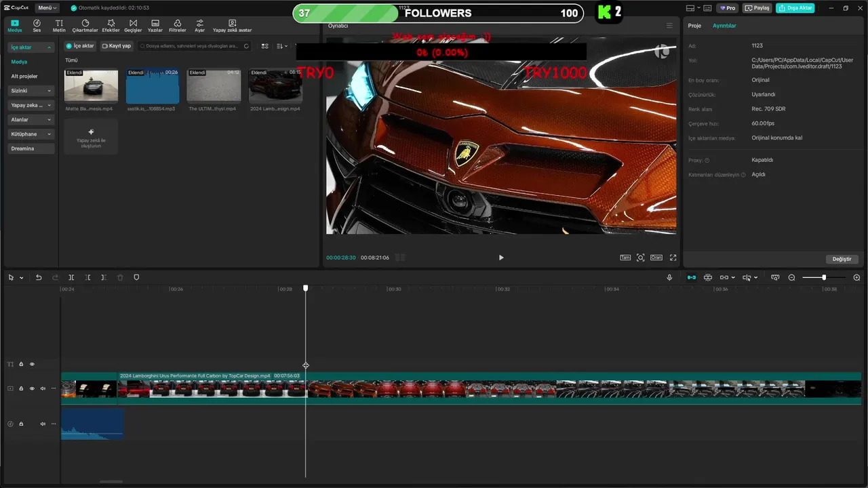
Task: Click the timeline zoom in magnifier
Action: click(x=856, y=277)
